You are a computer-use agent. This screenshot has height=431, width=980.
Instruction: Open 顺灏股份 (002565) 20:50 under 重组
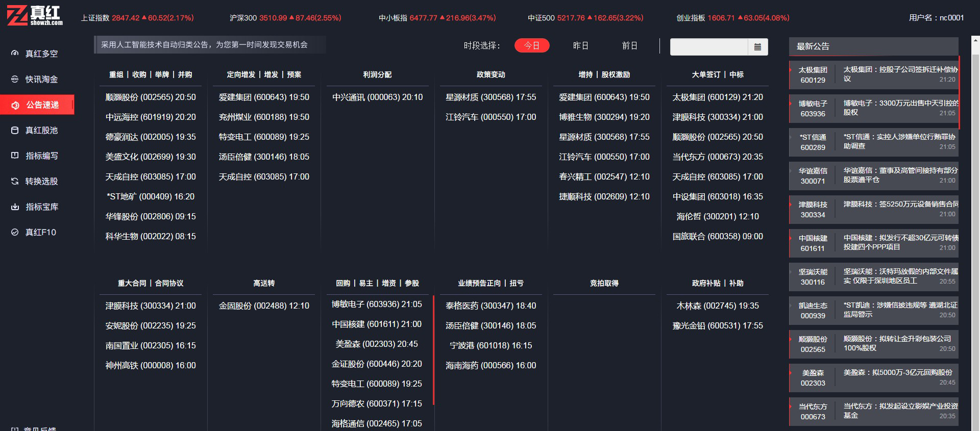tap(151, 97)
